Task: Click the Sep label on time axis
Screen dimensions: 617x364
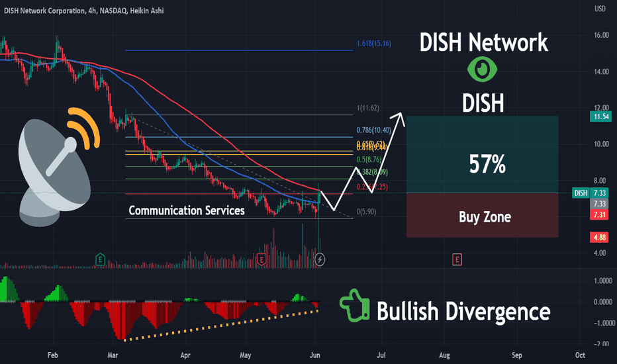Action: pyautogui.click(x=516, y=355)
